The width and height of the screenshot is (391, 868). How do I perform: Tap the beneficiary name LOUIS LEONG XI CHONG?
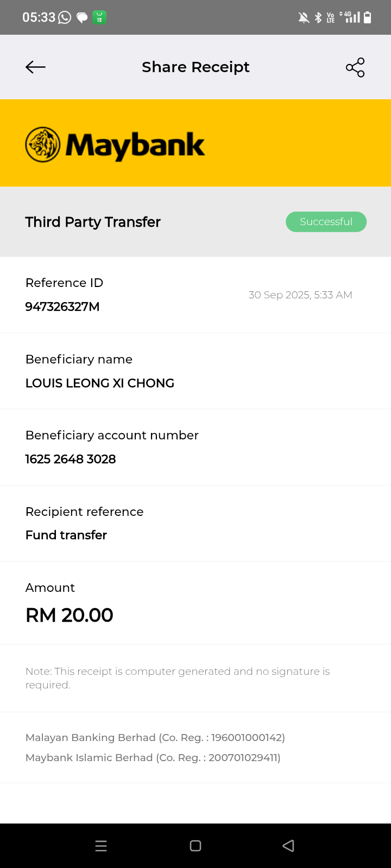tap(100, 383)
